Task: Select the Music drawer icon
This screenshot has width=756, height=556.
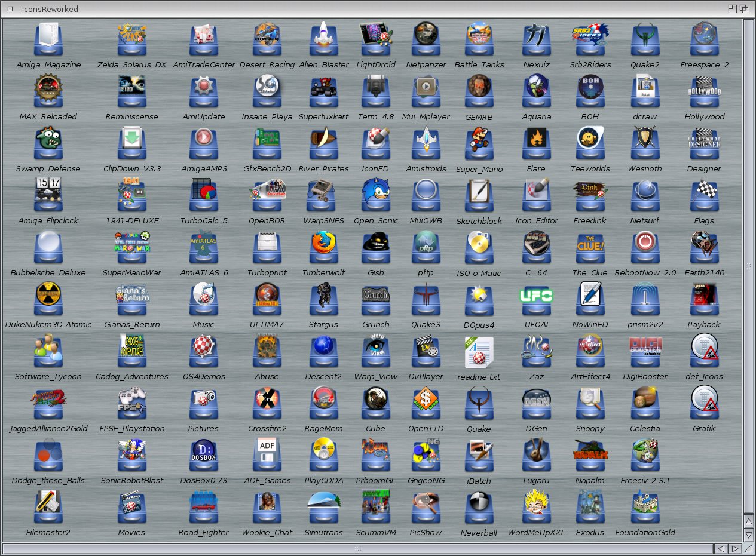Action: [x=203, y=300]
